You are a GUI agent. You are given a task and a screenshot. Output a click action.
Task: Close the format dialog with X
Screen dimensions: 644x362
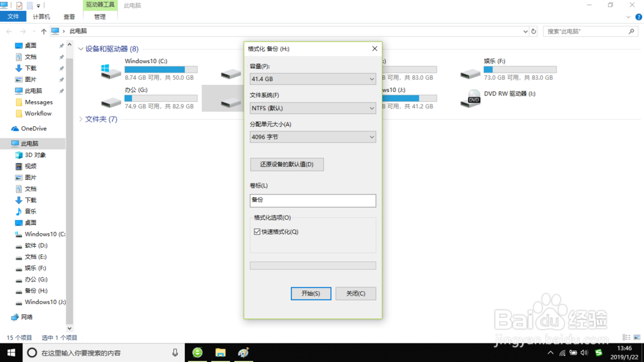coord(375,48)
